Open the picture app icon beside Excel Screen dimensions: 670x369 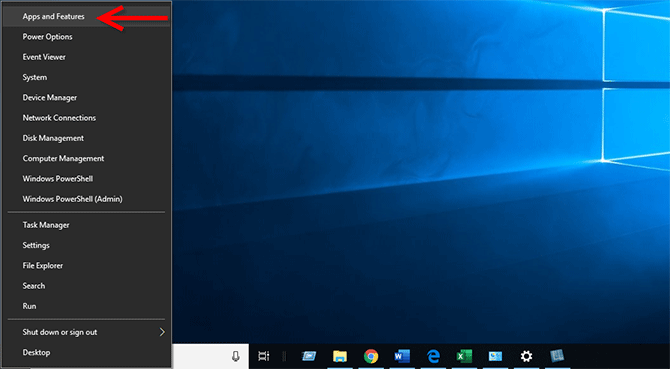(x=495, y=356)
